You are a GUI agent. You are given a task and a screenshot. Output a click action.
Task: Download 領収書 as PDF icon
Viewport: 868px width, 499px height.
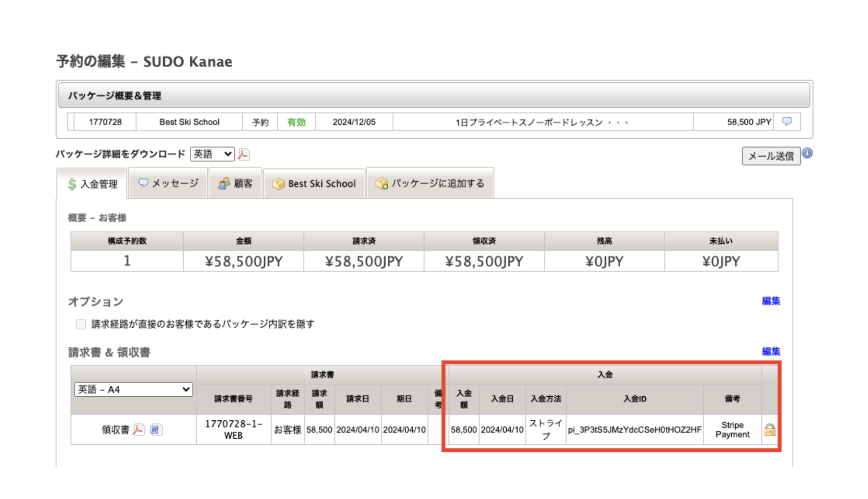(138, 430)
